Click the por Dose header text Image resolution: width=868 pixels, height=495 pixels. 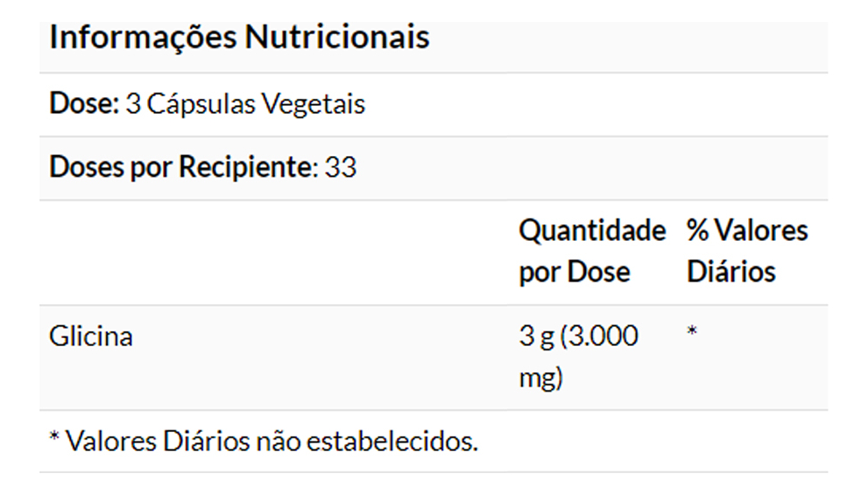pyautogui.click(x=574, y=272)
